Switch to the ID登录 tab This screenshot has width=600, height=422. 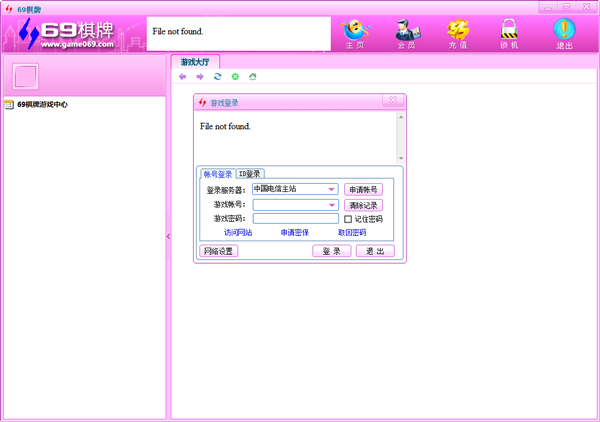pos(249,174)
